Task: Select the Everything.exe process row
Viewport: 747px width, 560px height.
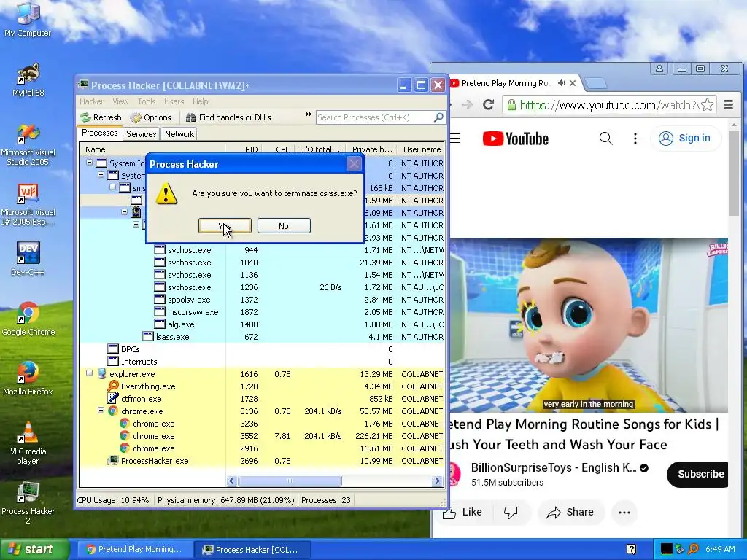Action: coord(261,386)
